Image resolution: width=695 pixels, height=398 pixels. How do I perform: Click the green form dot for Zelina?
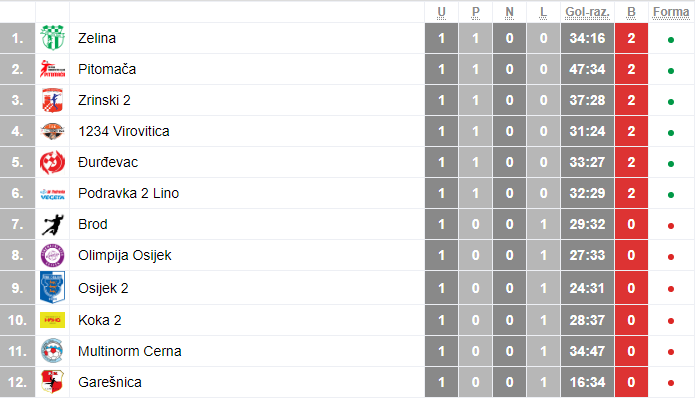(671, 40)
